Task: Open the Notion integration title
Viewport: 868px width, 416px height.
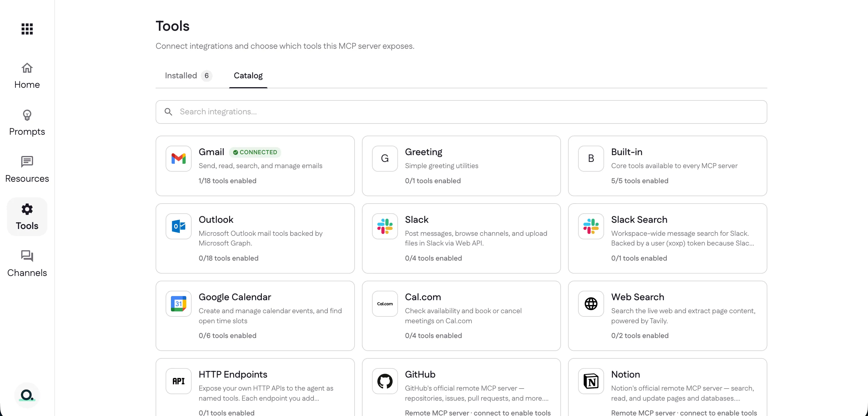Action: [x=625, y=375]
